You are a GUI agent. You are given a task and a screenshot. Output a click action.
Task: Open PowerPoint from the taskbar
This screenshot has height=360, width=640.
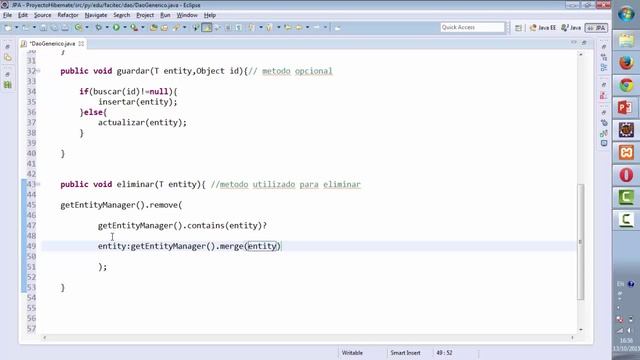[626, 107]
